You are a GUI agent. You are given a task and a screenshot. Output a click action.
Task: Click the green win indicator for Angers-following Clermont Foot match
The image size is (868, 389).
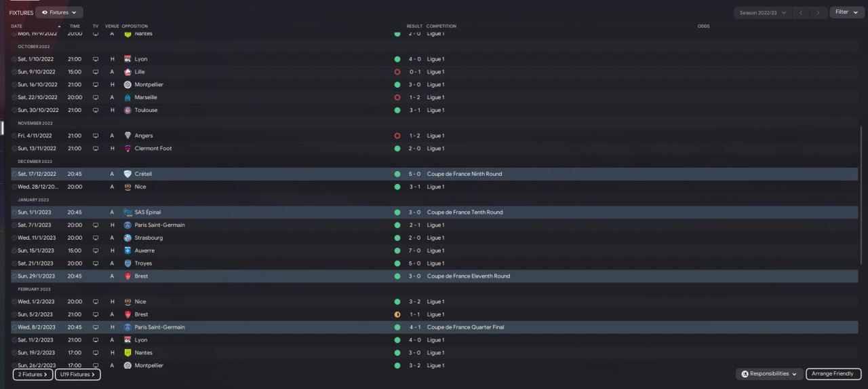click(397, 149)
